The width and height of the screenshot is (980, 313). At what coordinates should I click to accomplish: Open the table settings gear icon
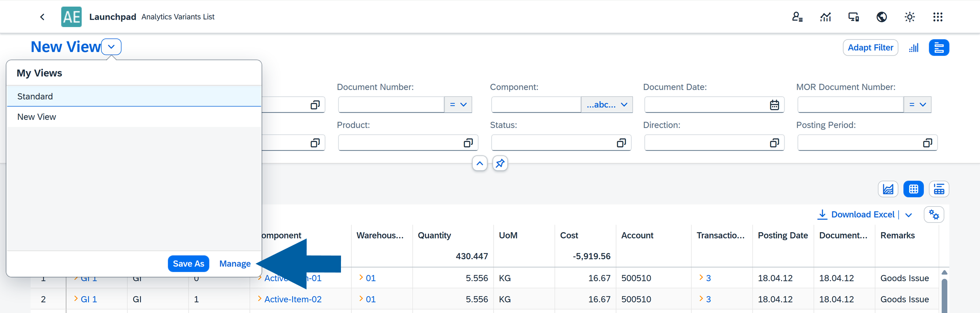point(934,214)
